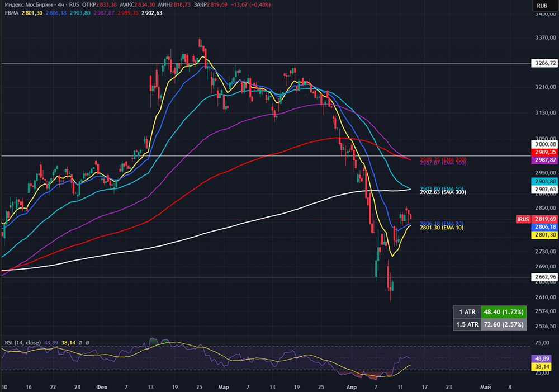Click the RSI (14, close) indicator label
This screenshot has width=559, height=392.
click(x=22, y=343)
